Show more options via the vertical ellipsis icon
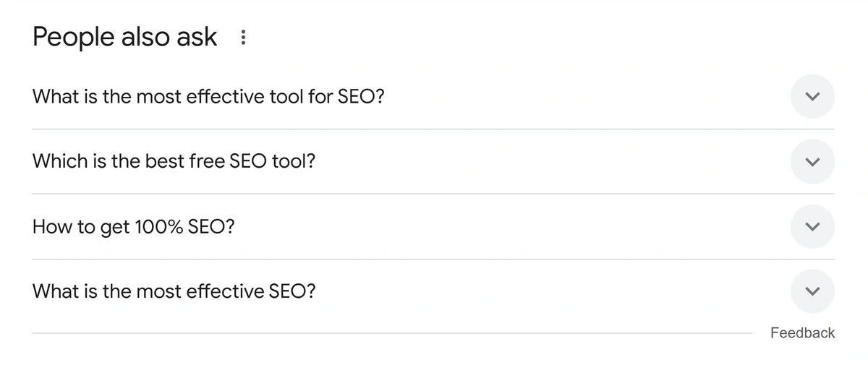This screenshot has height=365, width=868. click(243, 37)
